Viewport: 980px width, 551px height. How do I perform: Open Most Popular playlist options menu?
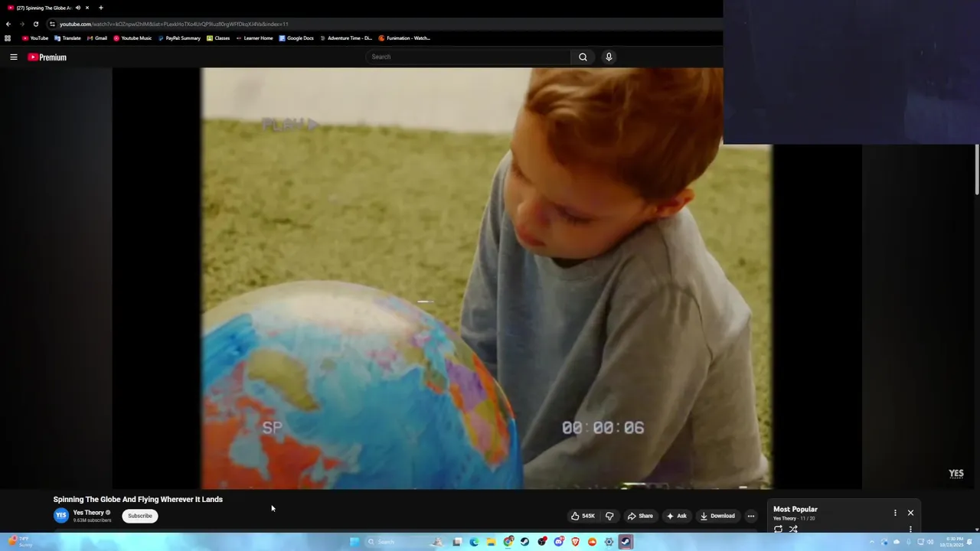pyautogui.click(x=895, y=513)
